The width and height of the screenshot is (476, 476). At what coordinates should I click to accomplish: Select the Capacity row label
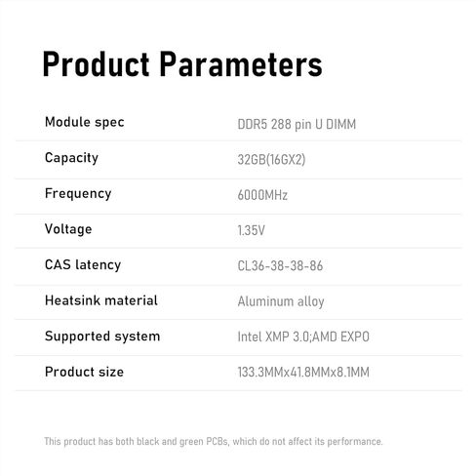71,158
